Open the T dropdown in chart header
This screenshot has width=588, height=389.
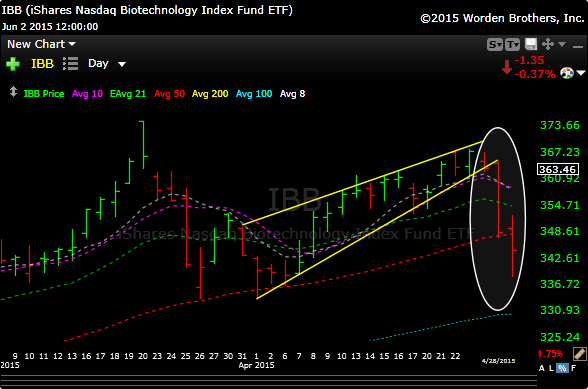(x=513, y=45)
